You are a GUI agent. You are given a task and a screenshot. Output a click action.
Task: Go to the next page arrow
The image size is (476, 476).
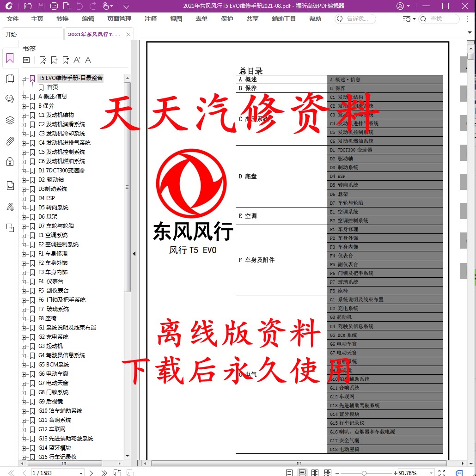point(91,473)
